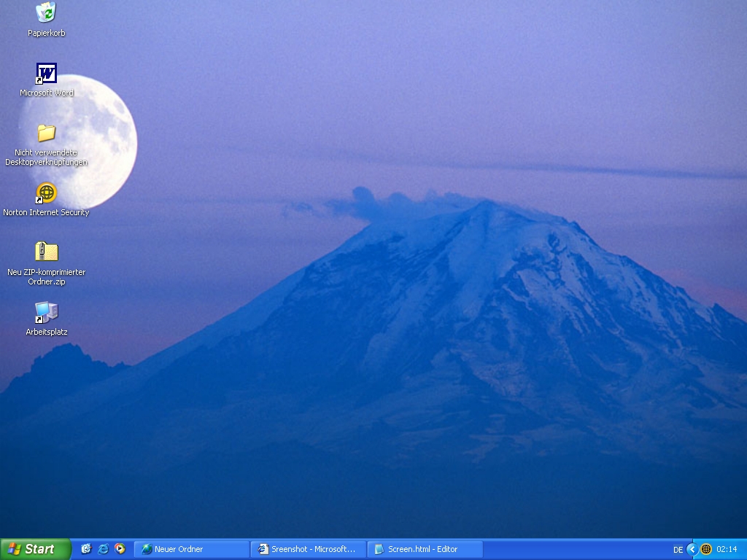Select the Microsoft Word desktop shortcut

click(x=46, y=79)
